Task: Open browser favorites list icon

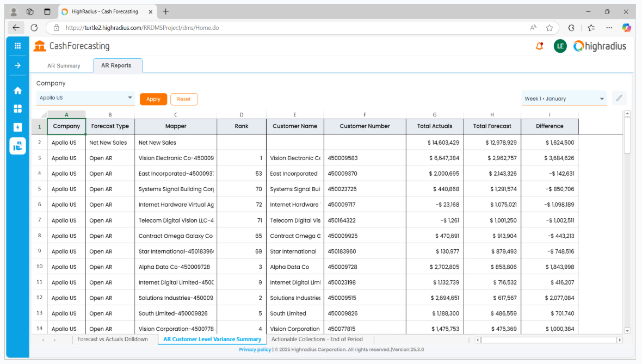Action: point(591,28)
